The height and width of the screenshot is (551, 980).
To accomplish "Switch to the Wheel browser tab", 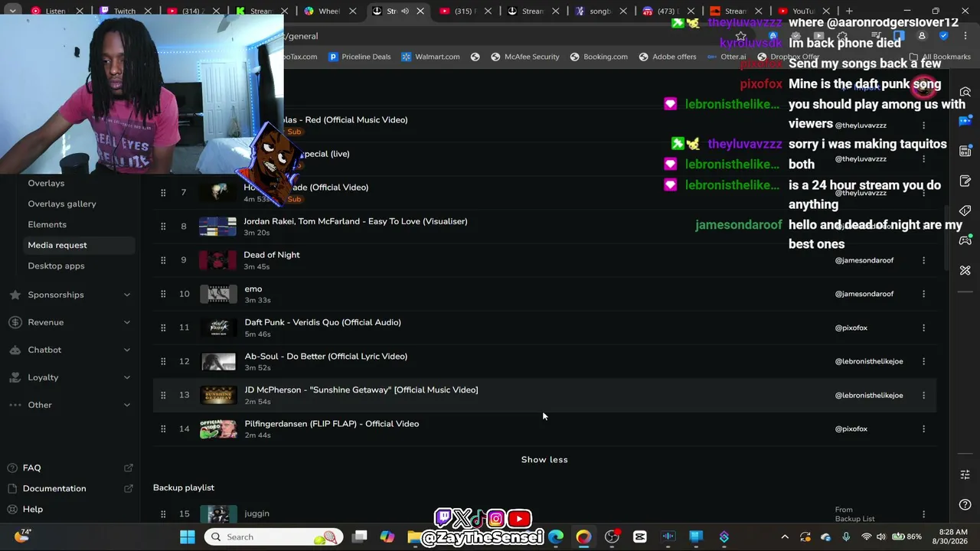I will point(328,11).
